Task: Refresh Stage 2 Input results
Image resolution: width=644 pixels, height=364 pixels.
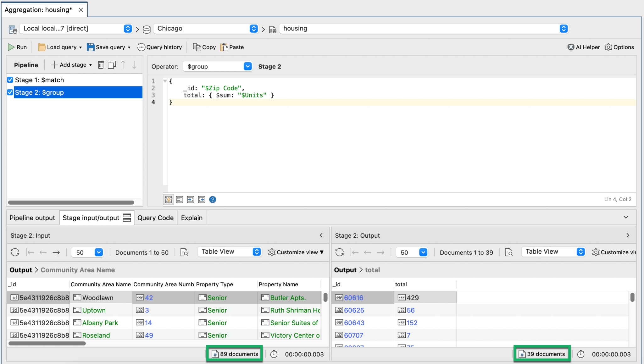Action: (15, 252)
